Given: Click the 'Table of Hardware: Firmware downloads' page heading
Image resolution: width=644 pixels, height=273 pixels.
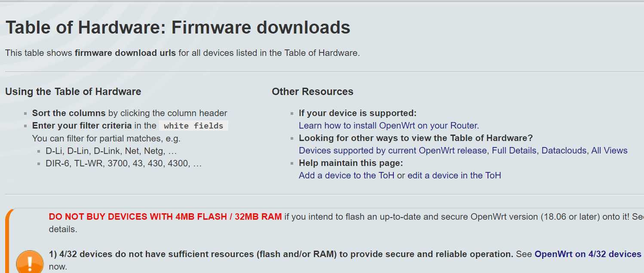Looking at the screenshot, I should point(178,28).
